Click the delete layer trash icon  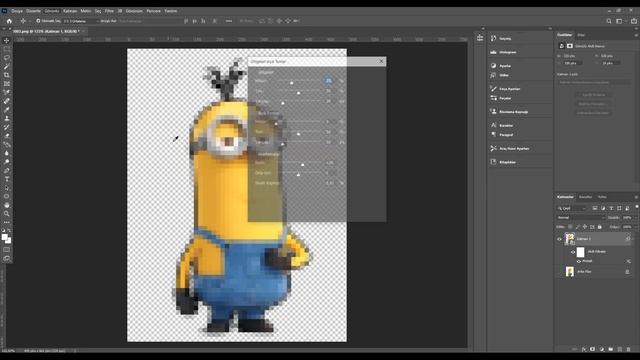click(628, 349)
